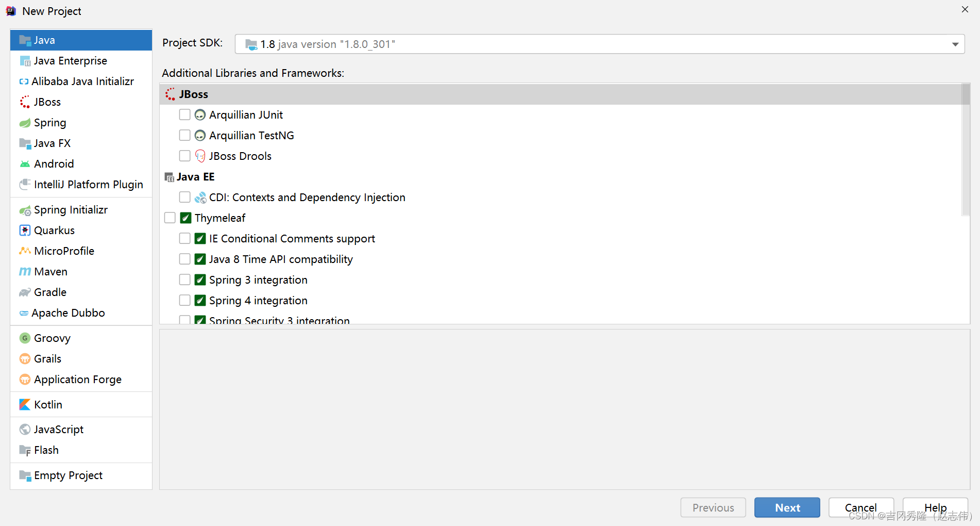Click the Empty Project icon
The height and width of the screenshot is (526, 980).
coord(25,475)
